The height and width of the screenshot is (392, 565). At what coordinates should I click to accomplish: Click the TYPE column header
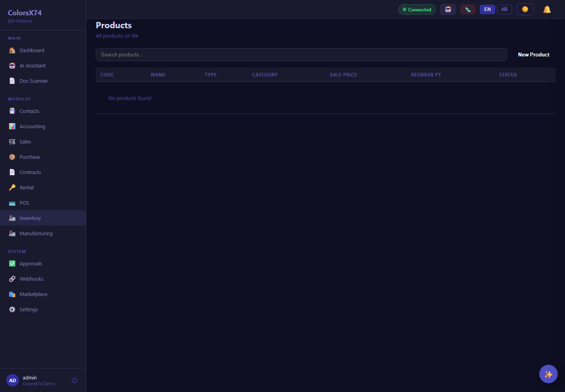pos(211,74)
